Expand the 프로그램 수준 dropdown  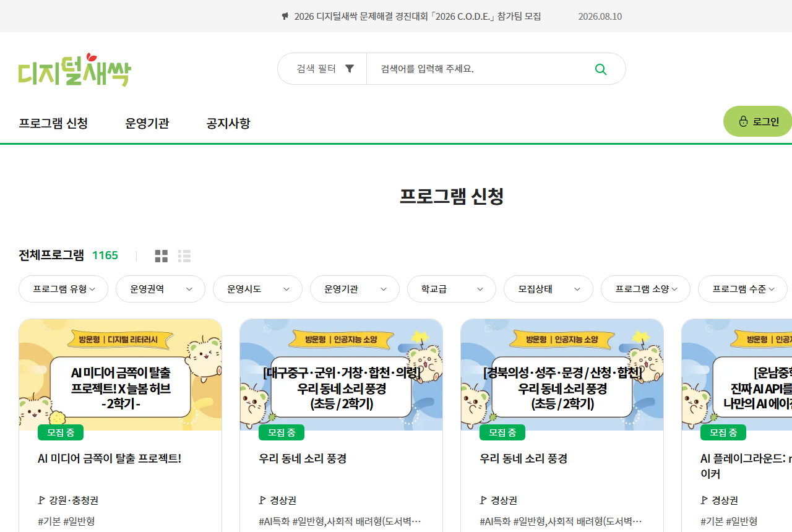click(x=742, y=289)
